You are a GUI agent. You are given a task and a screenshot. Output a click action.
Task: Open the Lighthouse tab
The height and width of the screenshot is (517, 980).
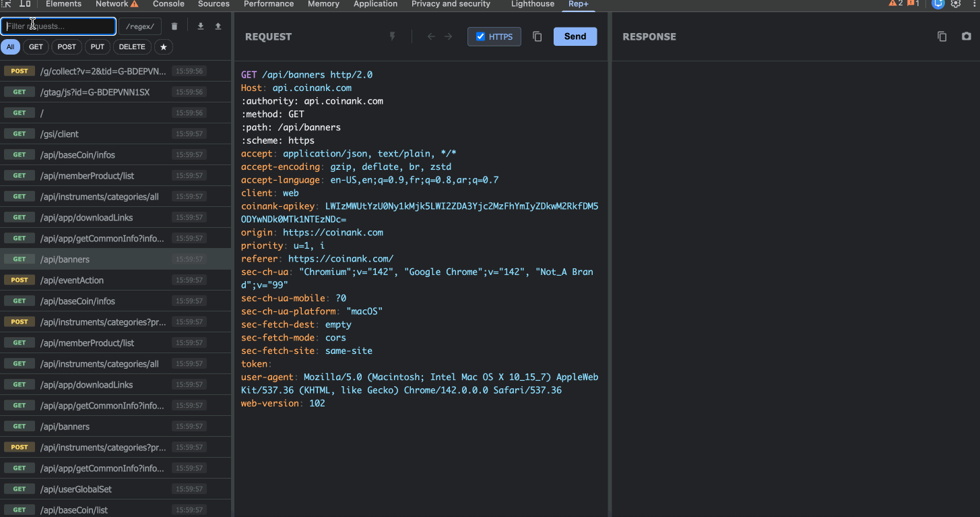coord(533,4)
